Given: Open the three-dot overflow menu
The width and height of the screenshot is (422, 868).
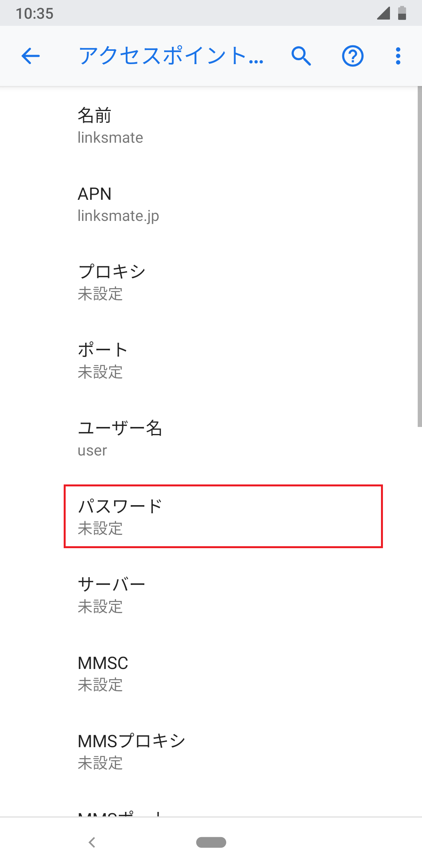Looking at the screenshot, I should (x=397, y=56).
